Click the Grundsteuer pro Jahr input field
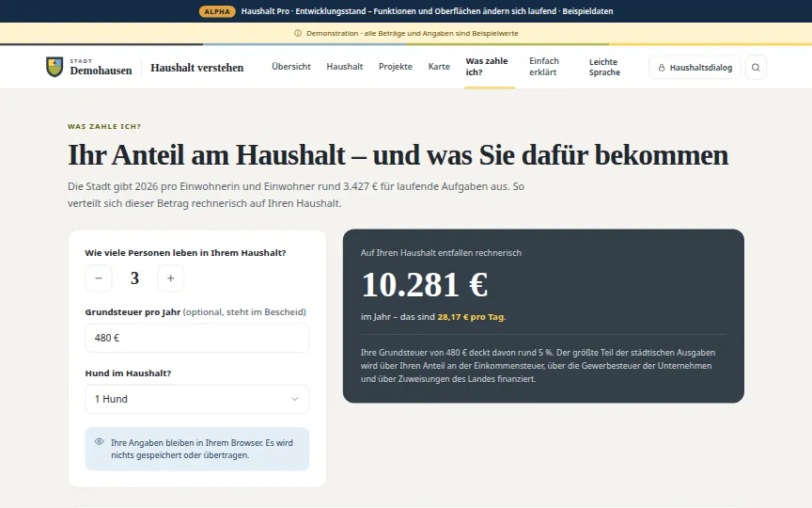This screenshot has width=812, height=508. [x=196, y=338]
